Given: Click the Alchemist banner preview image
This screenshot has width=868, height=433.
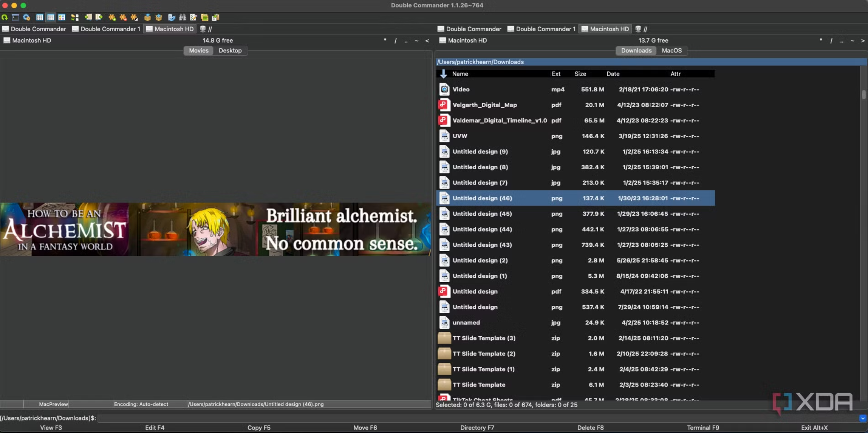Looking at the screenshot, I should (216, 229).
